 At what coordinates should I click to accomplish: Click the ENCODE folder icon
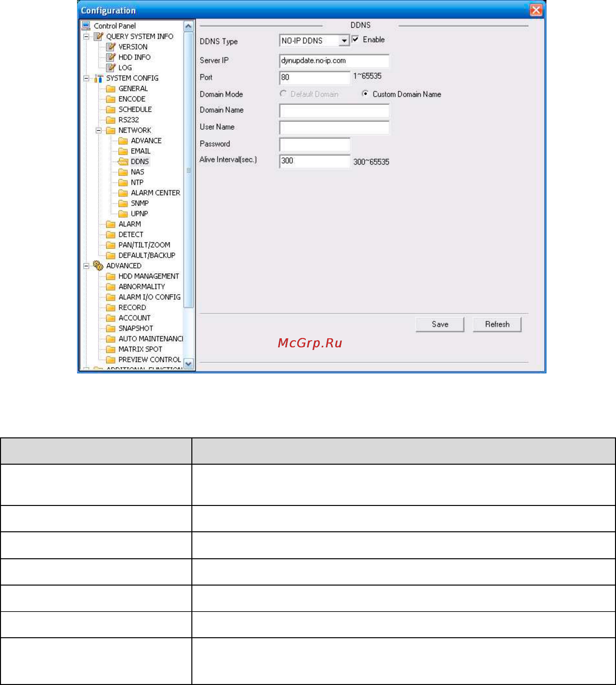coord(111,99)
